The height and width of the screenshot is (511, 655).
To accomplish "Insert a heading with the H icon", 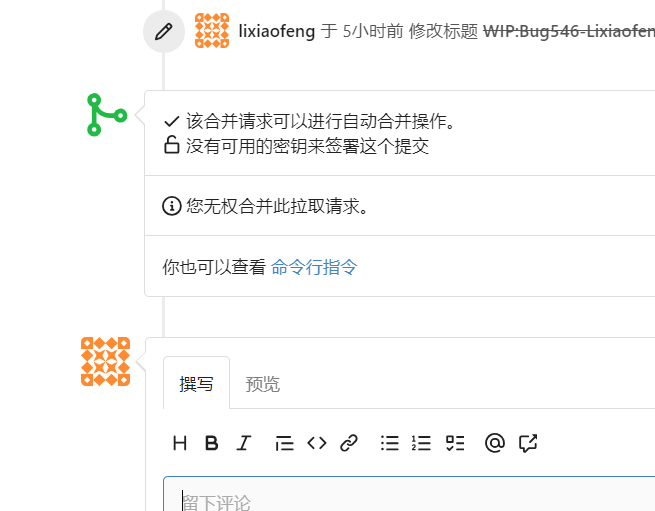I will (x=180, y=443).
